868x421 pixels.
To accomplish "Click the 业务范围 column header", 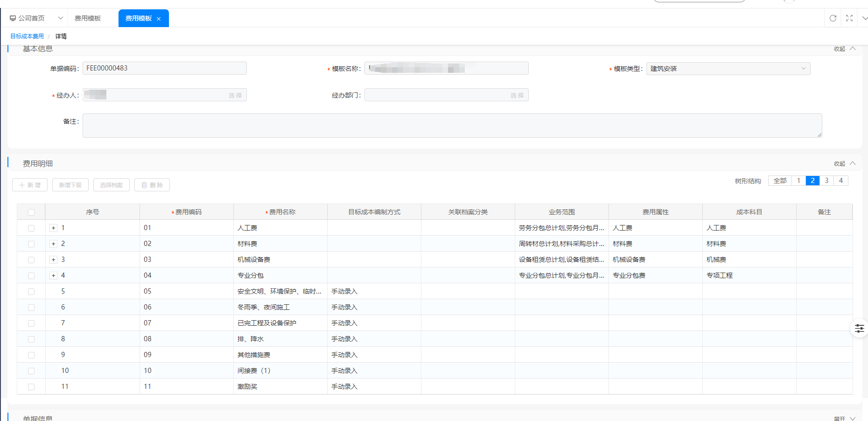I will (x=562, y=212).
